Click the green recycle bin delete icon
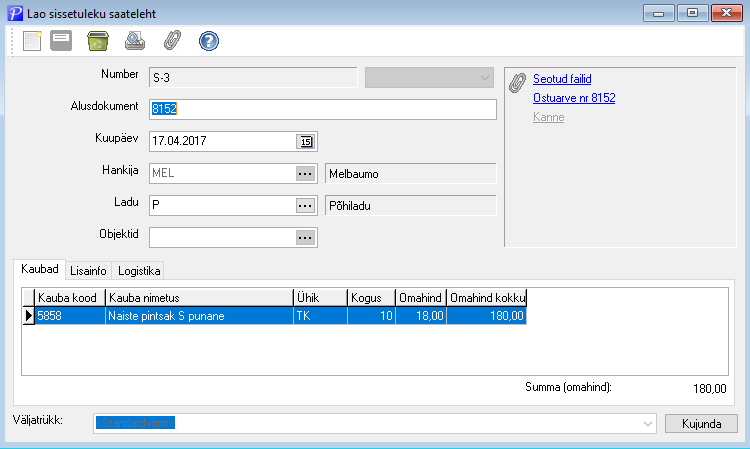The height and width of the screenshot is (449, 750). (x=98, y=41)
